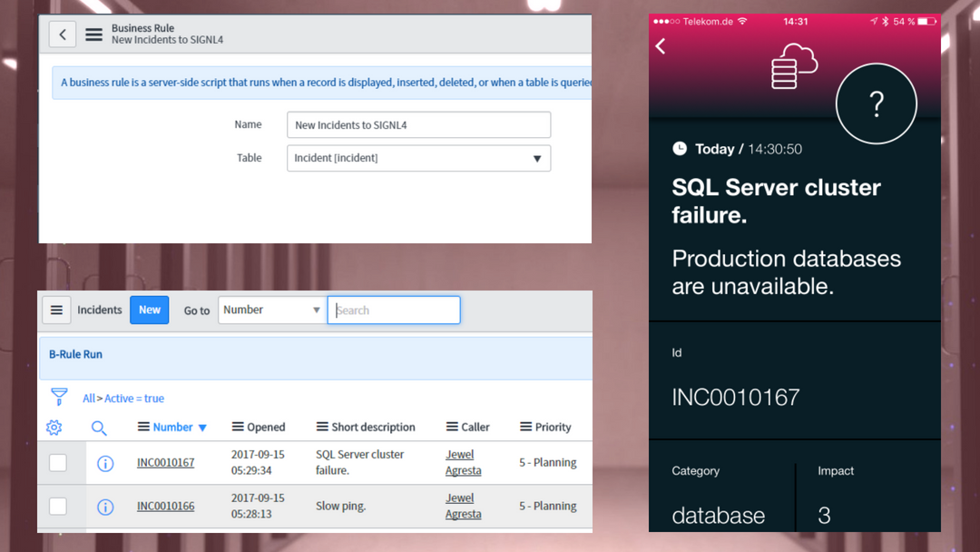
Task: Preview incident INC0010167 info icon
Action: [105, 463]
